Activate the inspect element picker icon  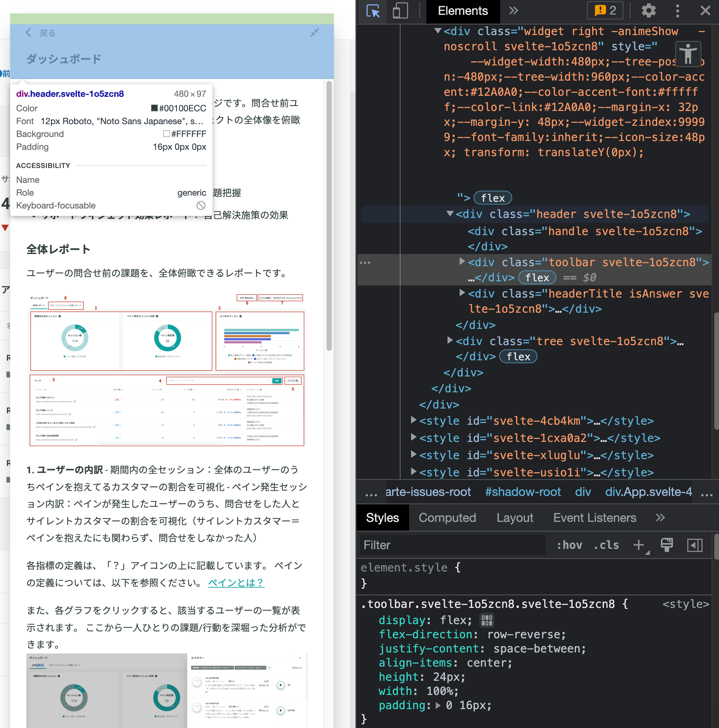pyautogui.click(x=373, y=11)
